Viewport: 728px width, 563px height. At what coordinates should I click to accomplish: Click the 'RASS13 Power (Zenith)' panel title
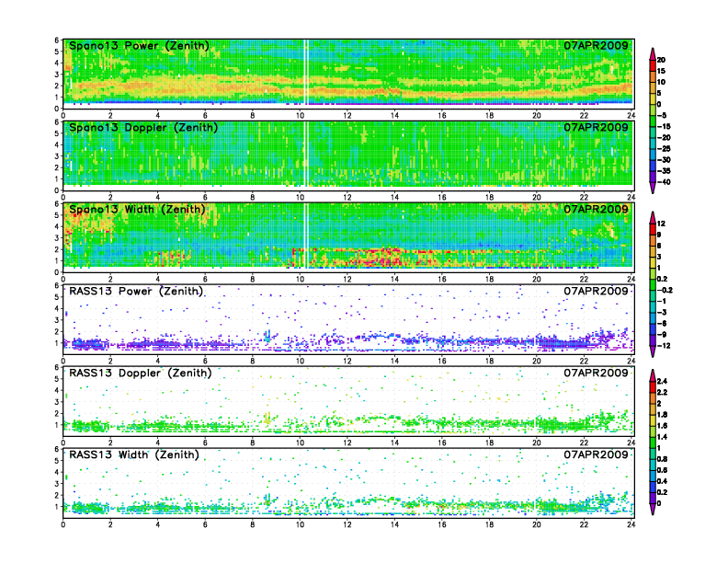tap(136, 291)
